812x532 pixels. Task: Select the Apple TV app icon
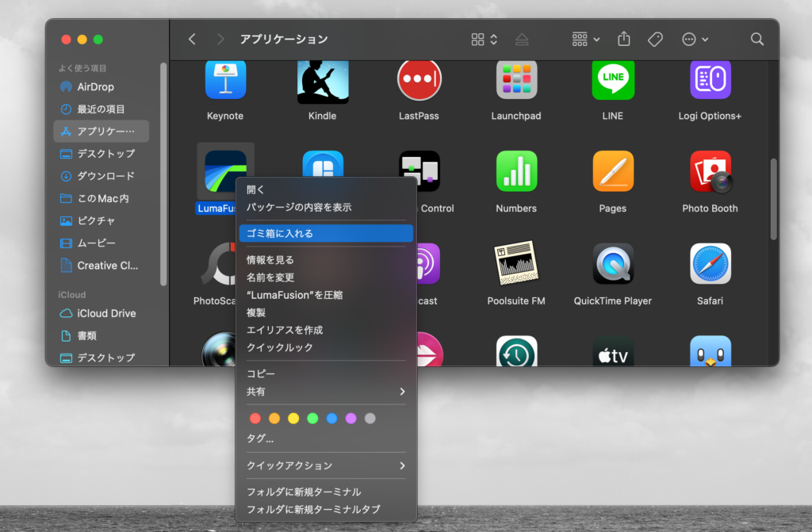(x=613, y=350)
